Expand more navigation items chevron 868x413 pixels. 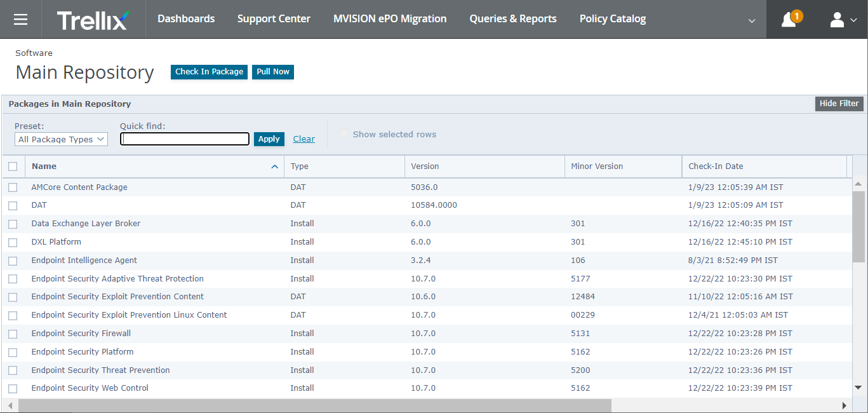752,20
